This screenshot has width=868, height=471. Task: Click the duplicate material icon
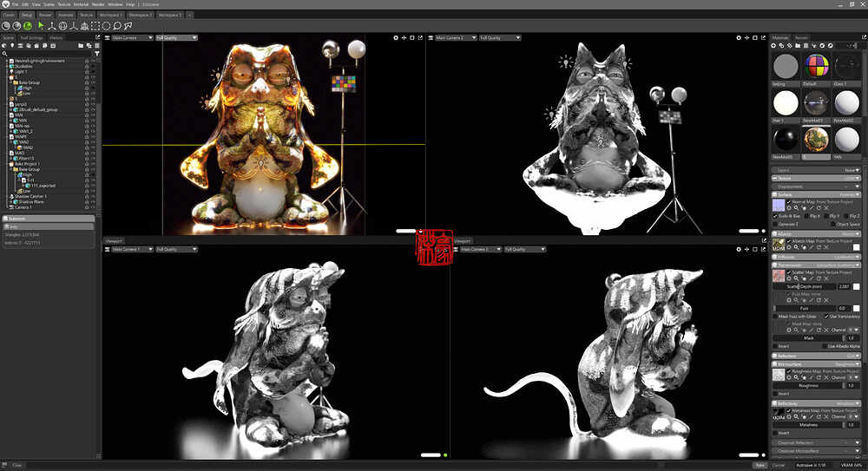coord(782,45)
